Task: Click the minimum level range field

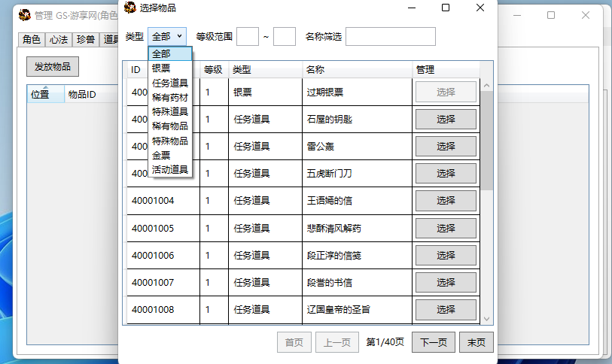Action: [x=248, y=36]
